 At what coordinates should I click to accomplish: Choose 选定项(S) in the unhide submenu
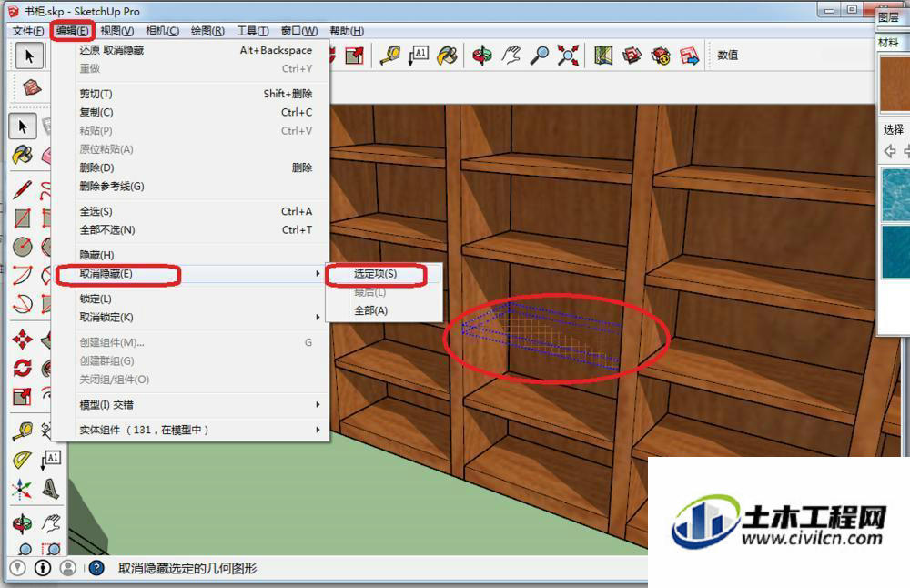point(384,273)
